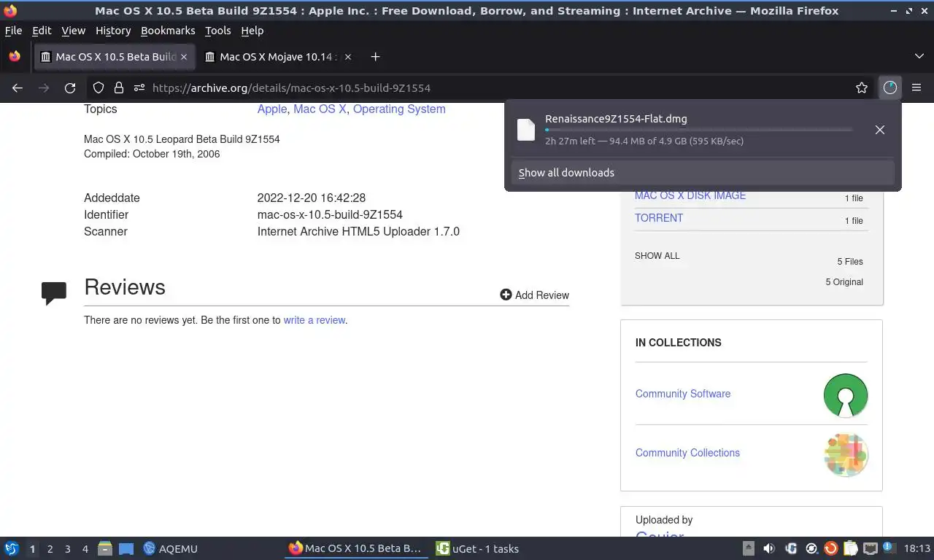This screenshot has width=934, height=560.
Task: Open the MAC OS X DISK IMAGE download link
Action: tap(690, 195)
